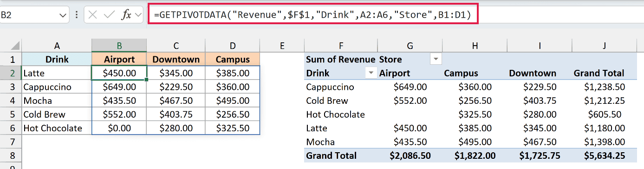Click the $467.50 cell in column C
This screenshot has height=169, width=644.
[x=176, y=101]
